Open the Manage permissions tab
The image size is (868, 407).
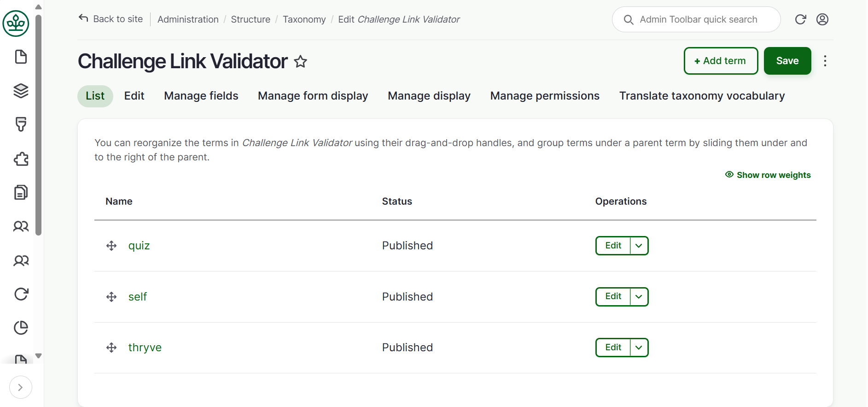545,96
